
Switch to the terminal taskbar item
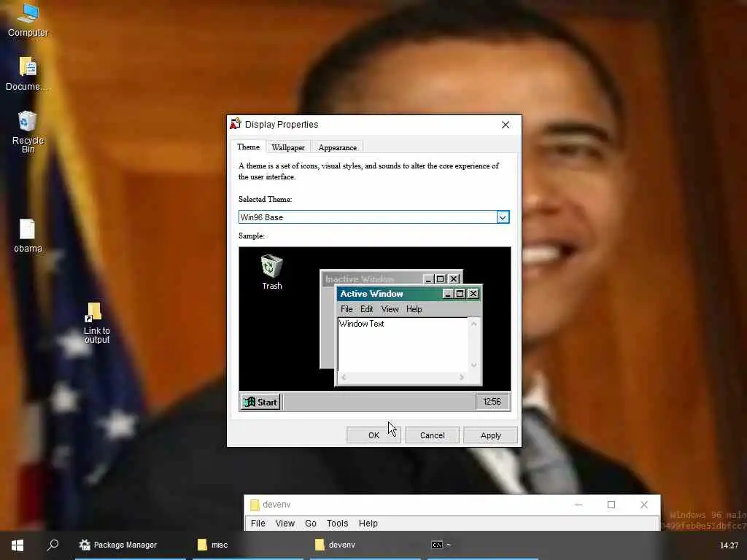point(483,545)
